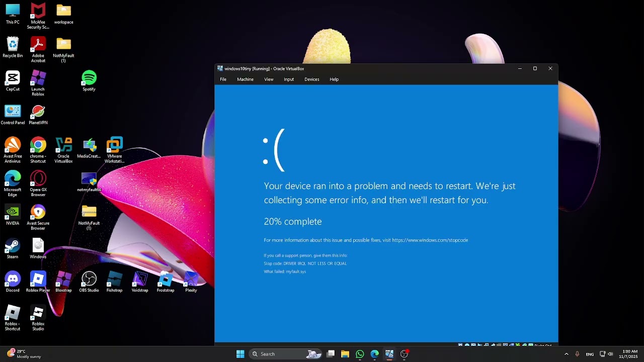Open VirtualBox File menu
The height and width of the screenshot is (362, 644).
point(223,79)
